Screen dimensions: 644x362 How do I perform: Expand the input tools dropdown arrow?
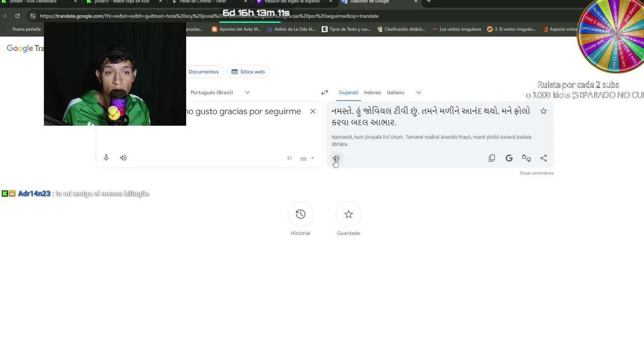point(312,158)
